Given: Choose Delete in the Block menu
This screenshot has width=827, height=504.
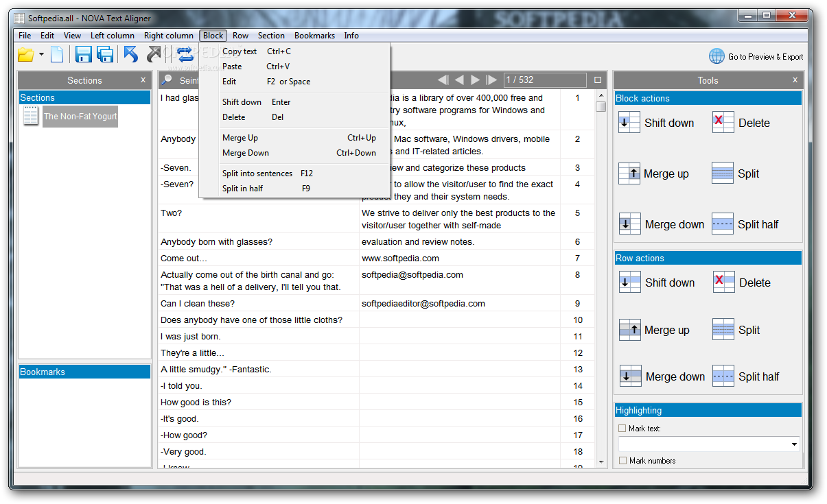Looking at the screenshot, I should click(294, 117).
